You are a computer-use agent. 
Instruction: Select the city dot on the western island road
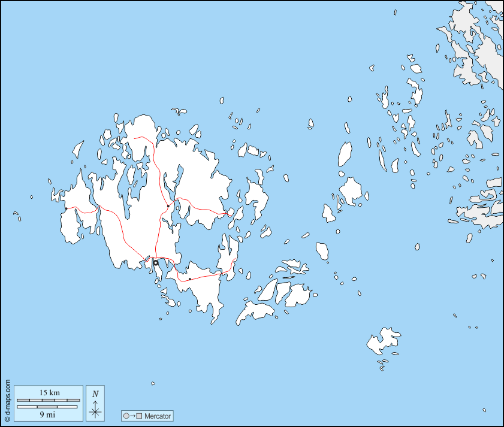point(67,208)
